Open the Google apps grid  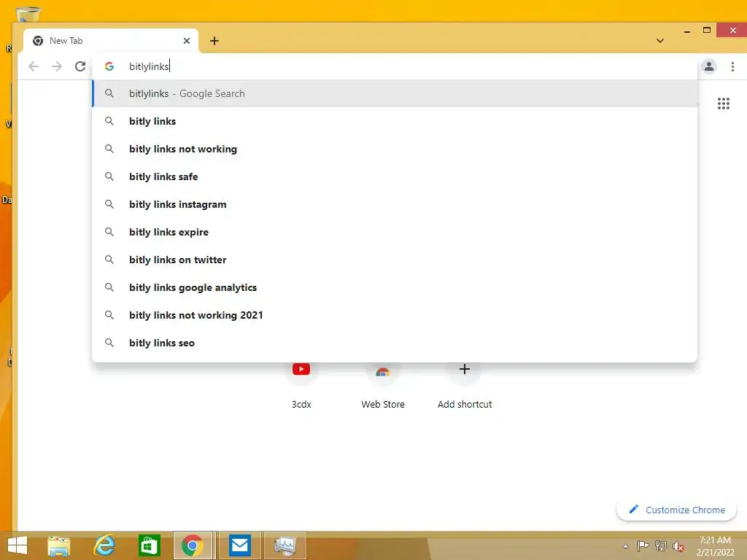click(x=723, y=104)
